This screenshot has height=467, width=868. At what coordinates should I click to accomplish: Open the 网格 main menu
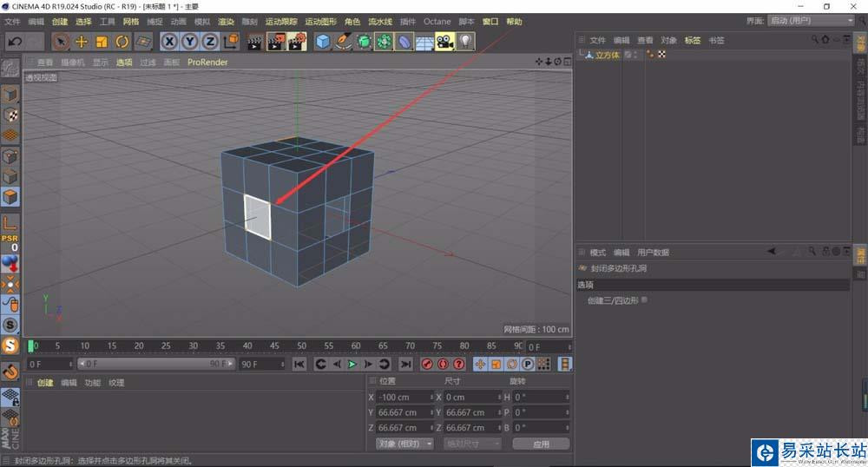pos(131,22)
